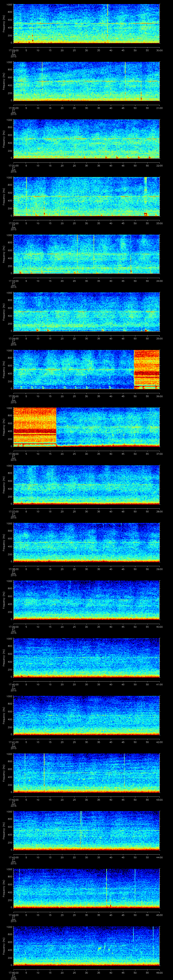Viewport: 173px width, 980px height.
Task: Click the 17:31:00 start time label
Action: 13,166
